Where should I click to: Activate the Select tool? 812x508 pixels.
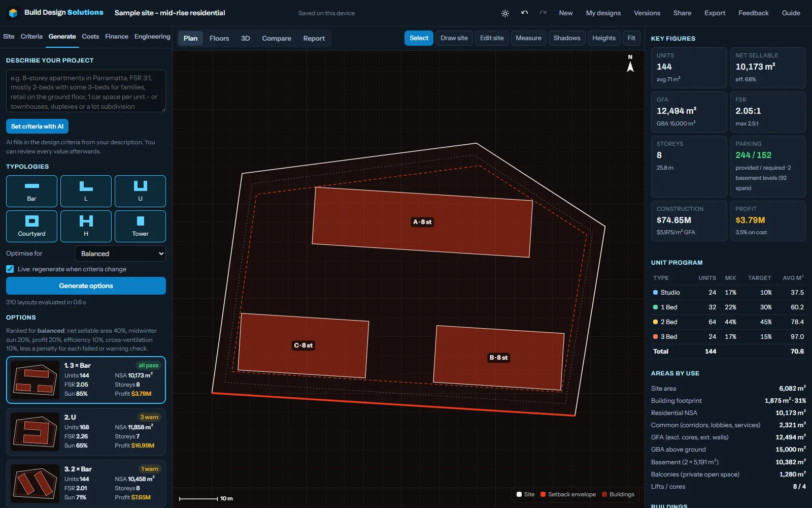pos(419,38)
